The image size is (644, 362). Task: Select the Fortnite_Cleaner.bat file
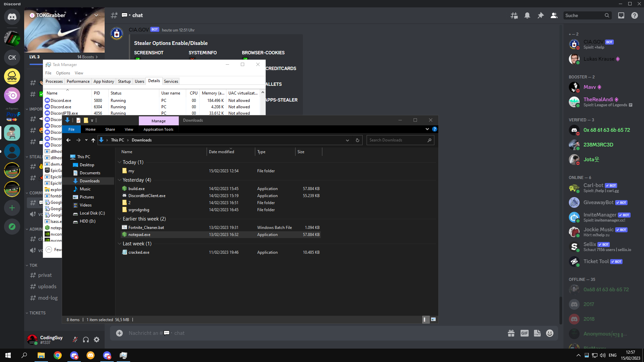point(220,228)
